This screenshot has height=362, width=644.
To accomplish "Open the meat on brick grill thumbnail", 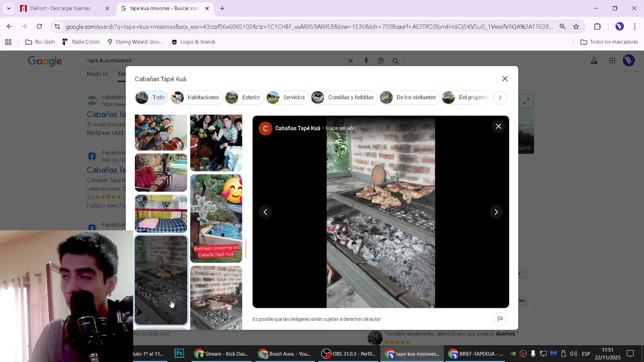I will (216, 298).
